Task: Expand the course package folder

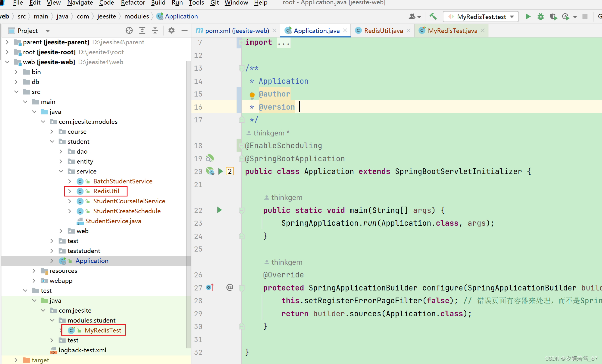Action: click(52, 131)
